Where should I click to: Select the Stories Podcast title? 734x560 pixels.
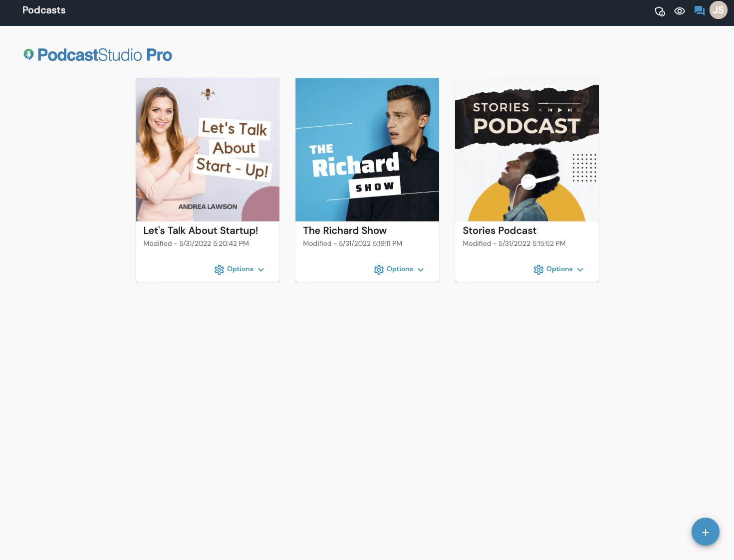click(499, 230)
